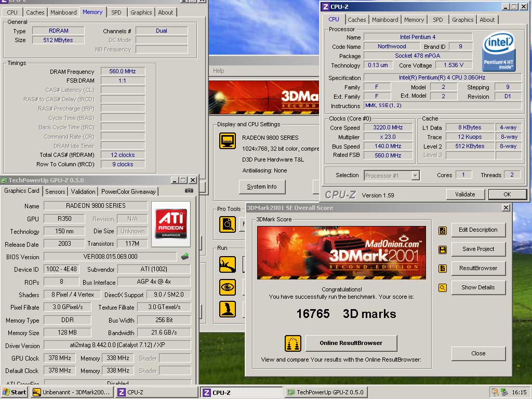Switch to Caches tab in right CPU-Z window
Viewport: 532px width, 399px height.
pyautogui.click(x=356, y=20)
